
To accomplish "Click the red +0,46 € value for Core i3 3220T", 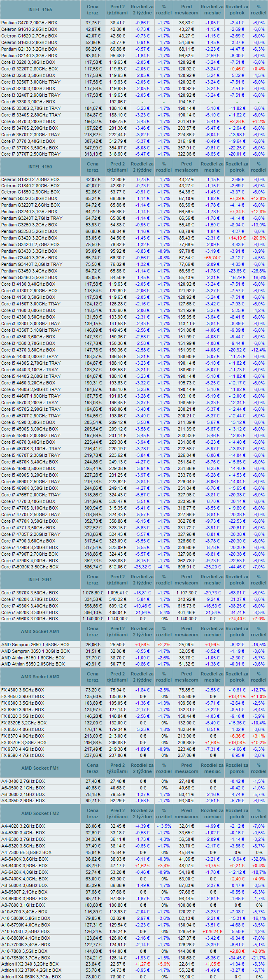I will 237,69.
